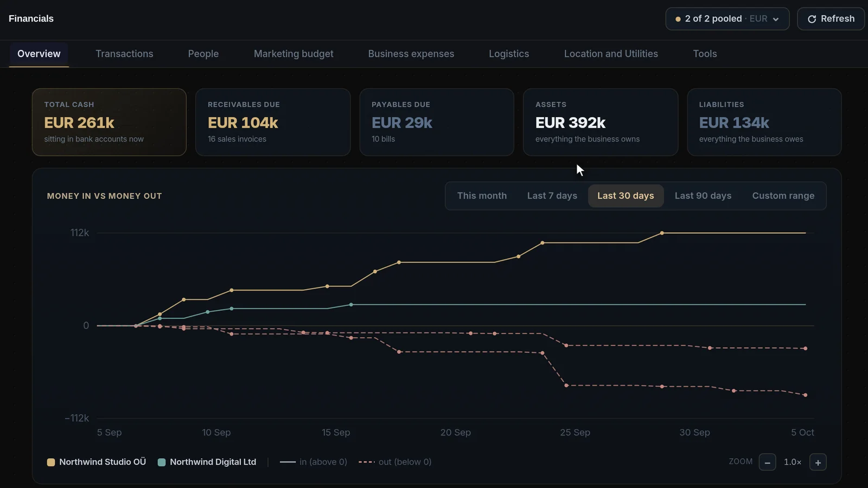The height and width of the screenshot is (488, 868).
Task: Open the 2 of 2 pooled EUR dropdown
Action: [727, 19]
